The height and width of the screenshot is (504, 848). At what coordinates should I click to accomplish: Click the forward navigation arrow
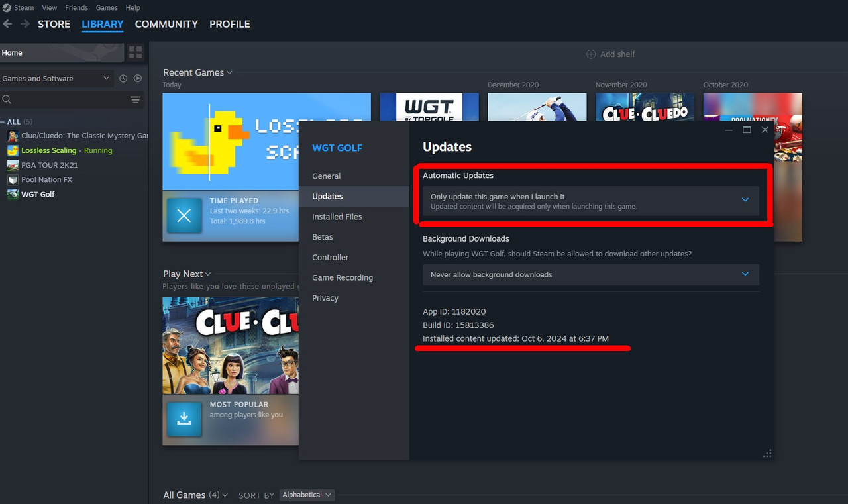tap(25, 24)
